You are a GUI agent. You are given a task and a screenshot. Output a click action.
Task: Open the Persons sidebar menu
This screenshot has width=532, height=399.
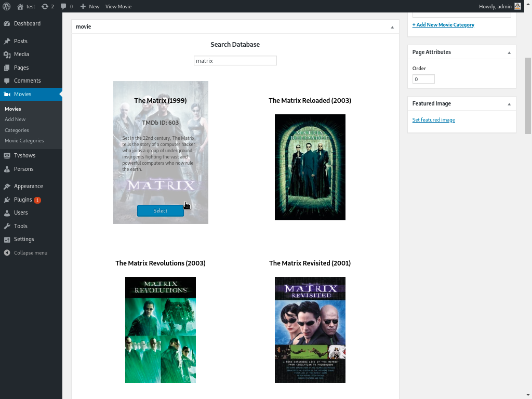click(23, 169)
